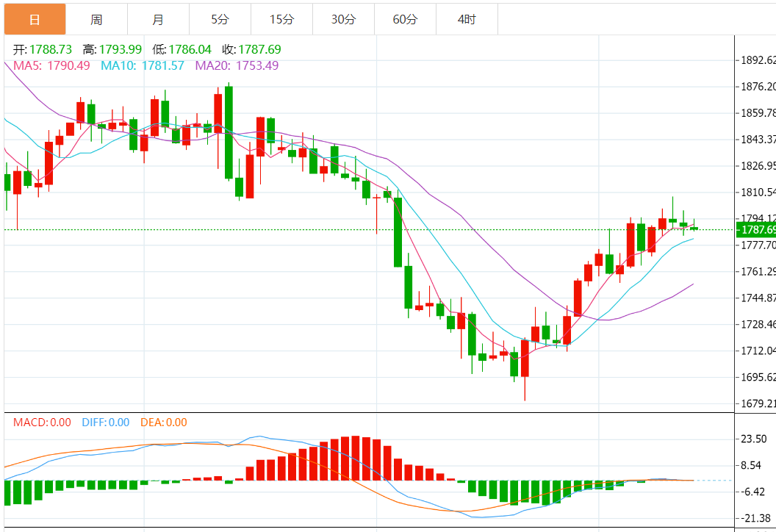Image resolution: width=776 pixels, height=532 pixels.
Task: Click the -6.42 MACD axis label
Action: click(x=754, y=492)
